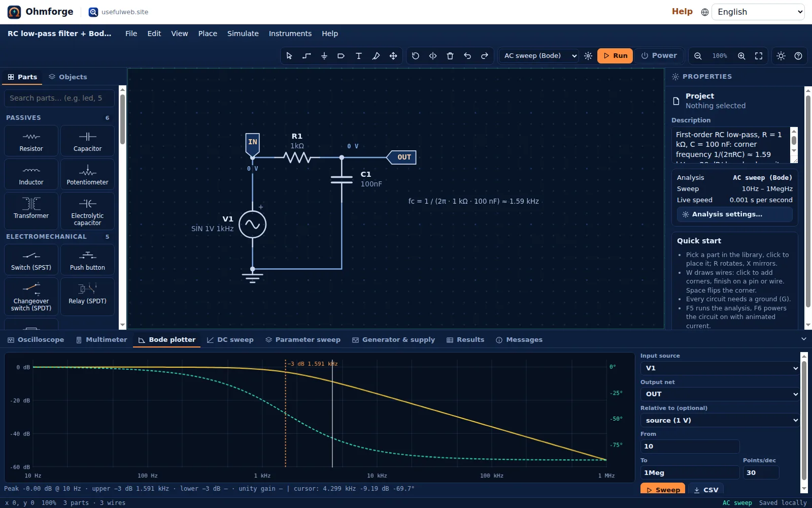Image resolution: width=812 pixels, height=508 pixels.
Task: Zoom out the schematic canvas
Action: coord(698,56)
